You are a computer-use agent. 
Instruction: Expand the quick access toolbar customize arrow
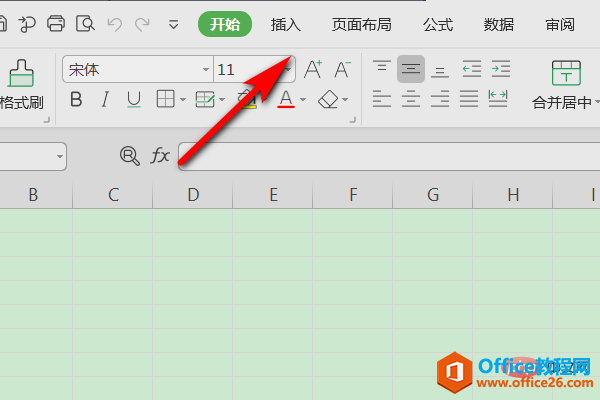pos(173,25)
